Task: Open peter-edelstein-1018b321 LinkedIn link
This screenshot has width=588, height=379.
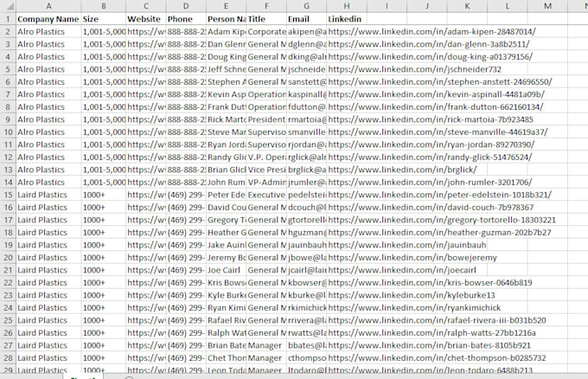Action: (439, 195)
